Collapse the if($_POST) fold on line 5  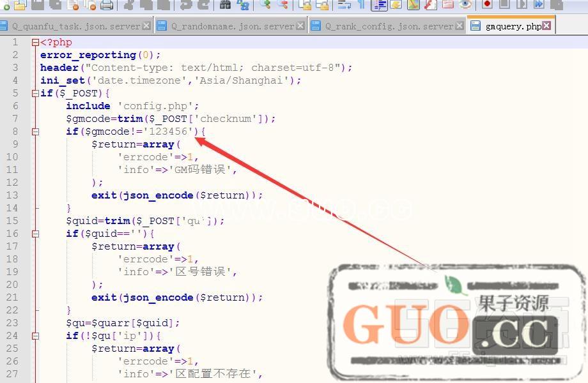coord(35,93)
